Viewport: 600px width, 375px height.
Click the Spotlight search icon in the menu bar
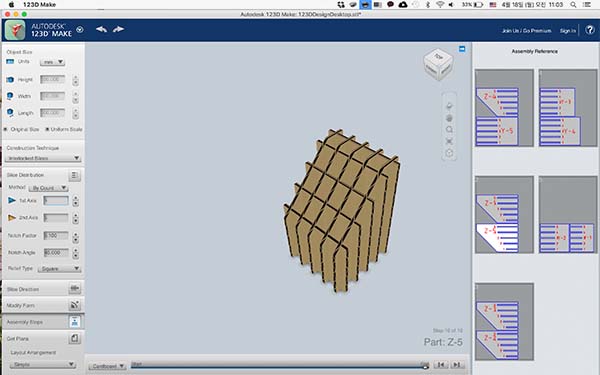coord(573,5)
